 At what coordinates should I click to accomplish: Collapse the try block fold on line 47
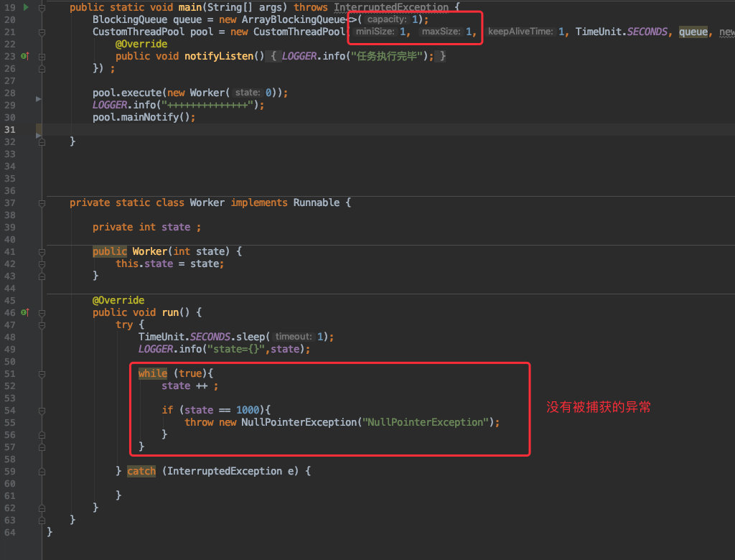[x=42, y=325]
